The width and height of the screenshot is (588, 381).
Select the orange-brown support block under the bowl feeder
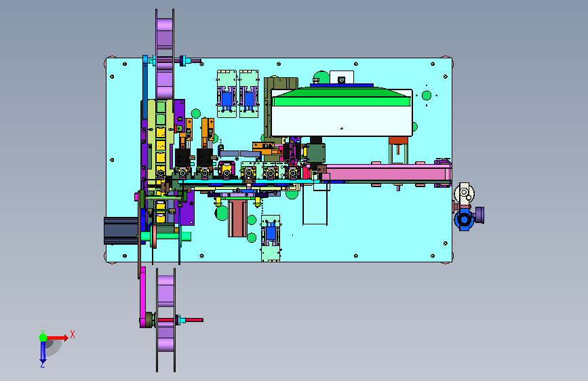tap(398, 140)
